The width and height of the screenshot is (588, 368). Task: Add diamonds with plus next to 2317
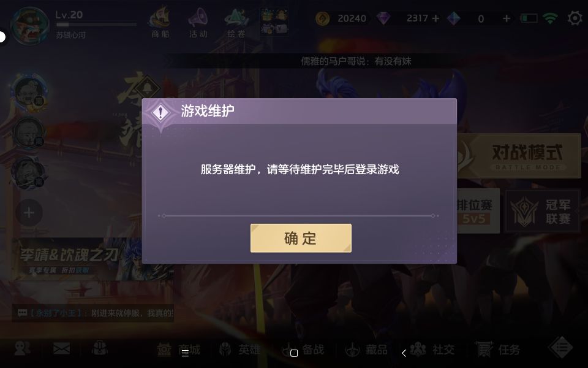click(435, 18)
